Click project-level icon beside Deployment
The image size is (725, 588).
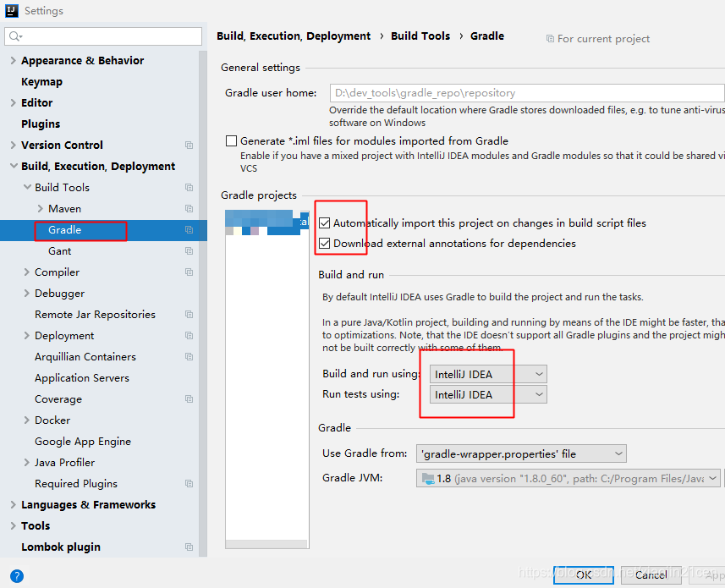pos(189,336)
